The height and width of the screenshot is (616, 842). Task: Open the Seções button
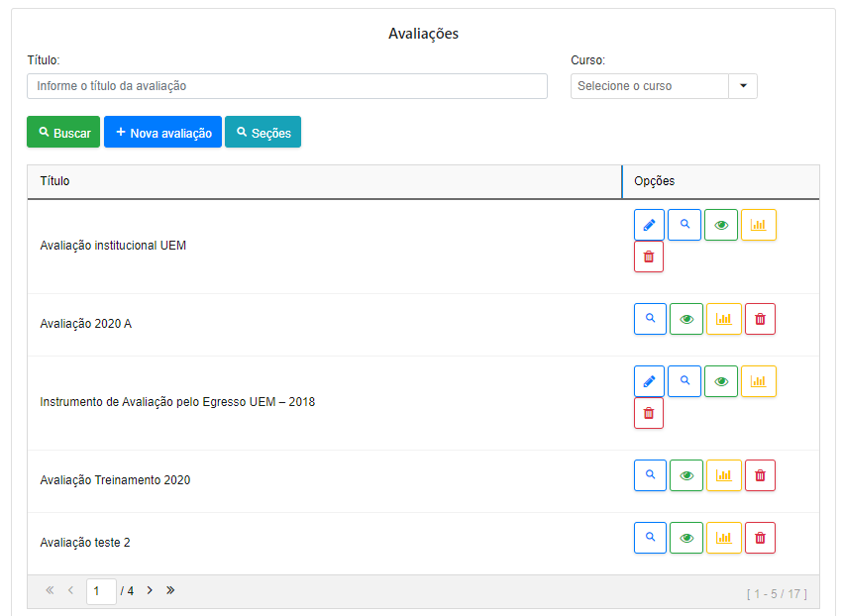263,133
